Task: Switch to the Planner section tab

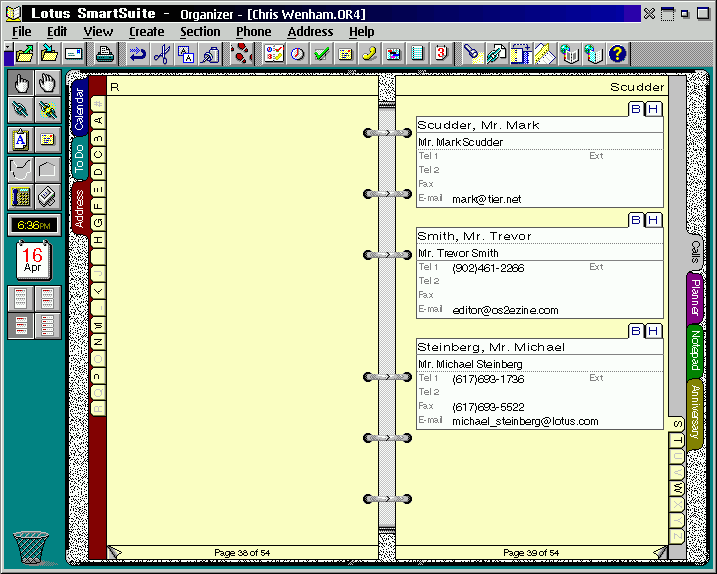Action: 695,298
